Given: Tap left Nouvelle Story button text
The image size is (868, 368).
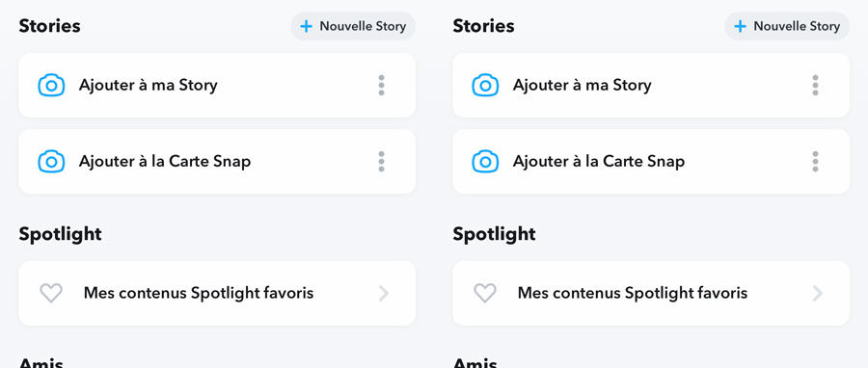Looking at the screenshot, I should [x=363, y=26].
